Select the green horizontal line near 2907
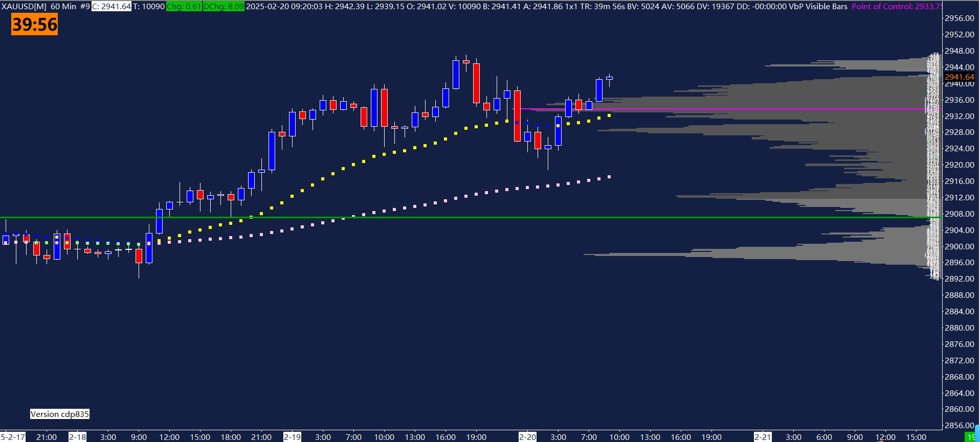This screenshot has width=980, height=442. 471,218
